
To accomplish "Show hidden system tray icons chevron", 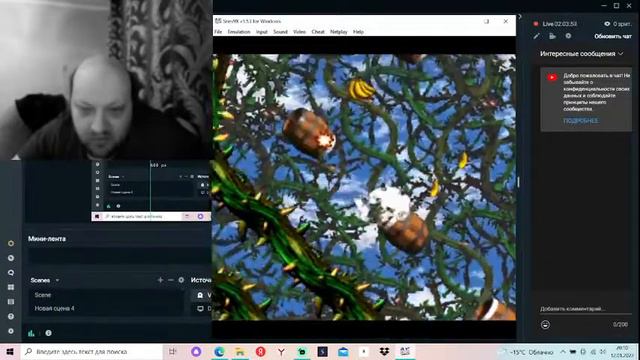I will coord(563,352).
